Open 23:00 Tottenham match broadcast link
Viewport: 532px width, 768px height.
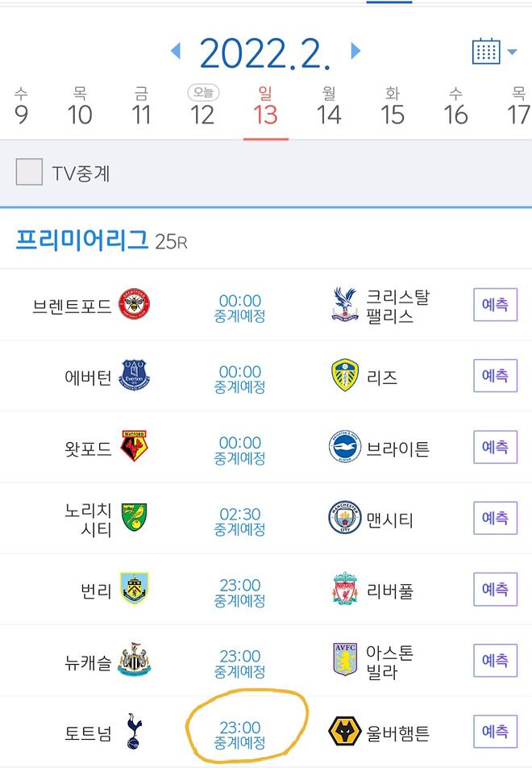pos(240,733)
